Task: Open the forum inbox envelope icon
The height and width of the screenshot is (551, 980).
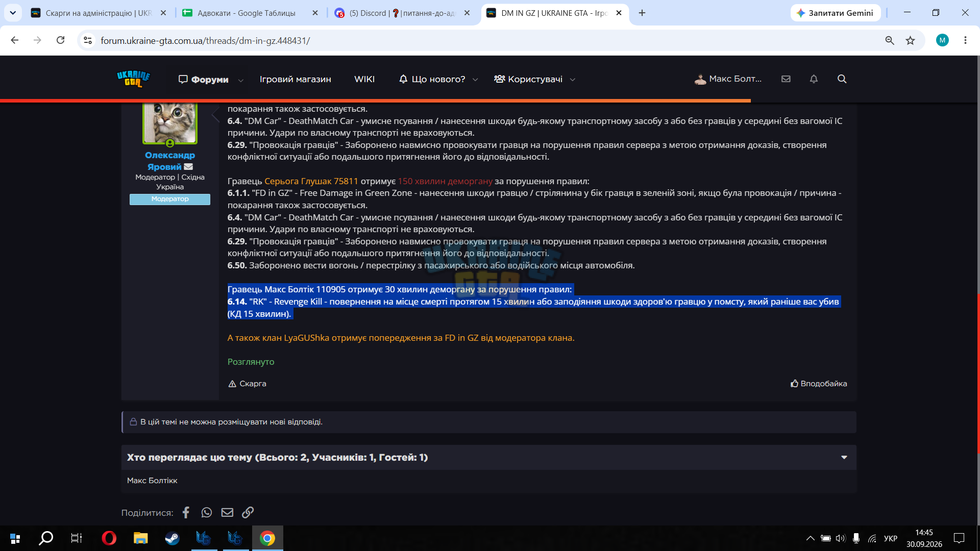Action: click(786, 79)
